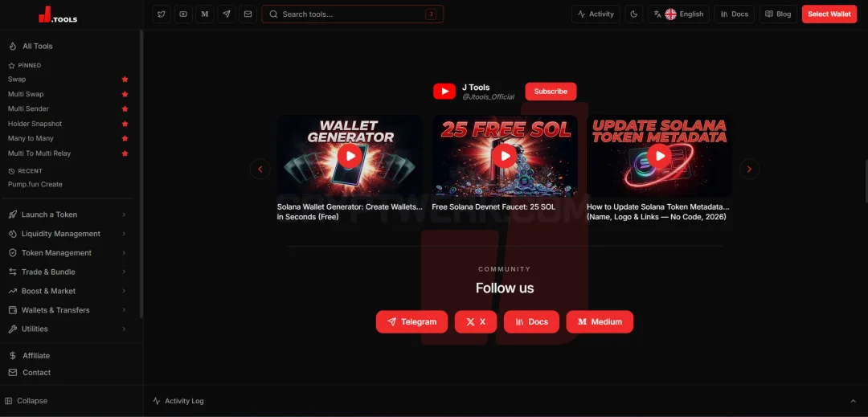Viewport: 868px width, 417px height.
Task: Expand Wallets & Transfers chevron
Action: [x=124, y=310]
